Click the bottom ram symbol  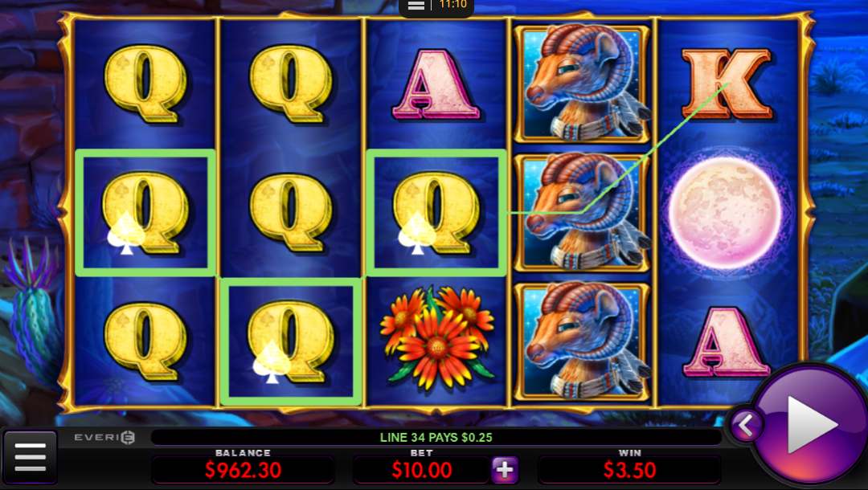pyautogui.click(x=583, y=341)
